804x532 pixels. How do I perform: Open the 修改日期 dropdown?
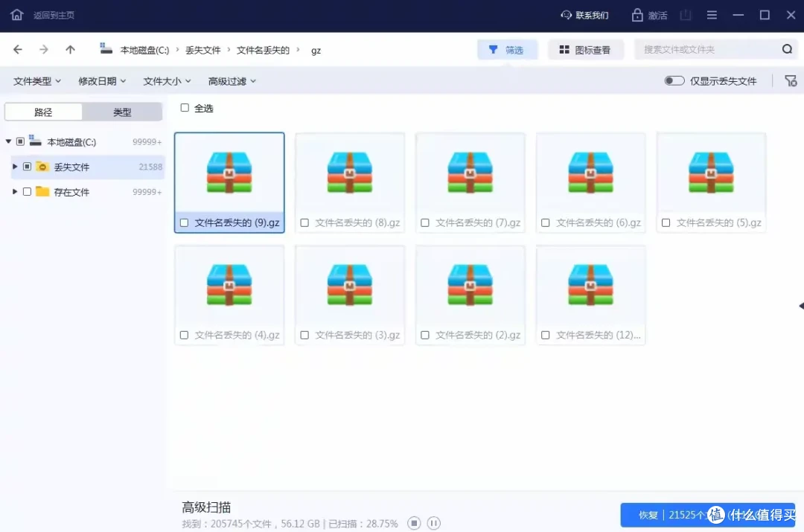[102, 81]
